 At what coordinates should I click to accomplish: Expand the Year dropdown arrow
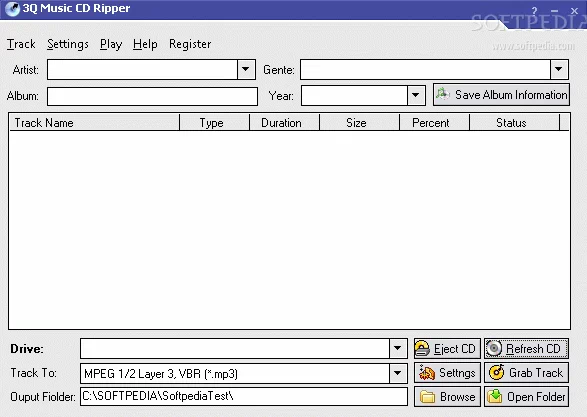(416, 95)
